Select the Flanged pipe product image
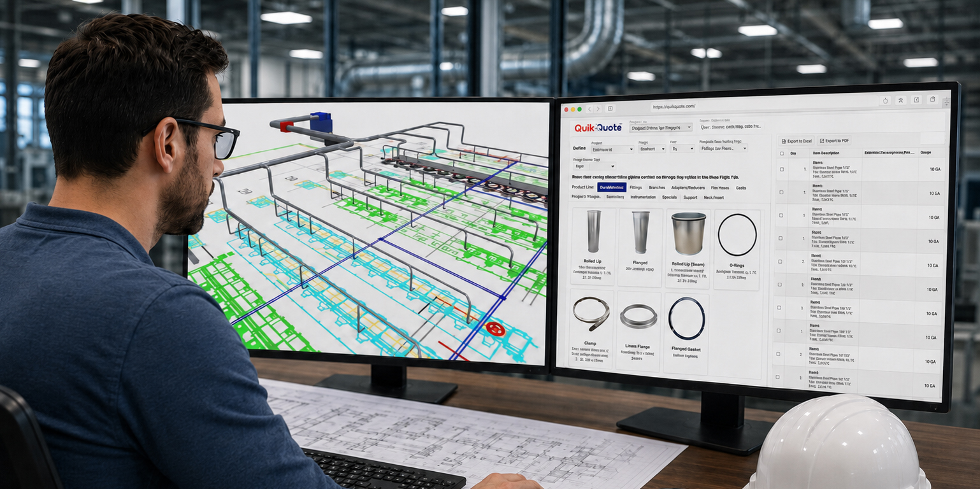Viewport: 980px width, 489px height. click(640, 232)
